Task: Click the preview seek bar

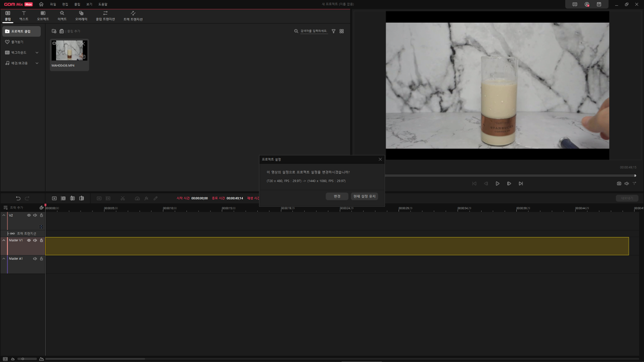Action: point(510,175)
